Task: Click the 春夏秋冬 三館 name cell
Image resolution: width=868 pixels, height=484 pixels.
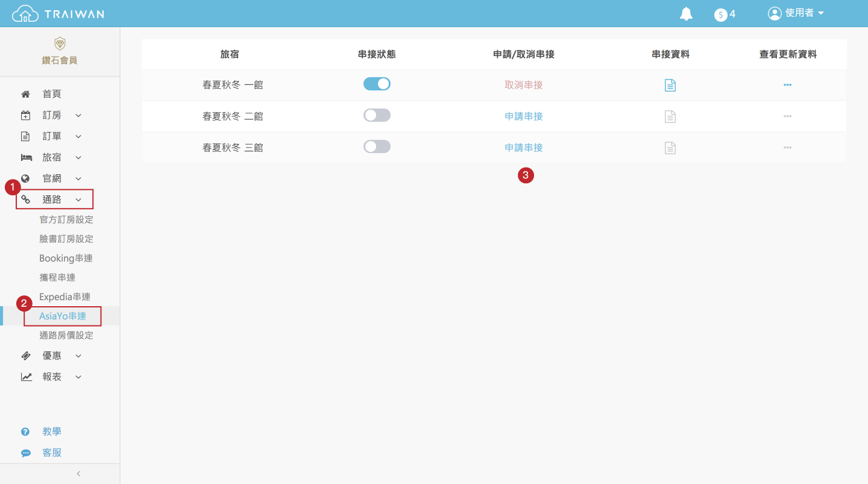Action: [x=233, y=148]
